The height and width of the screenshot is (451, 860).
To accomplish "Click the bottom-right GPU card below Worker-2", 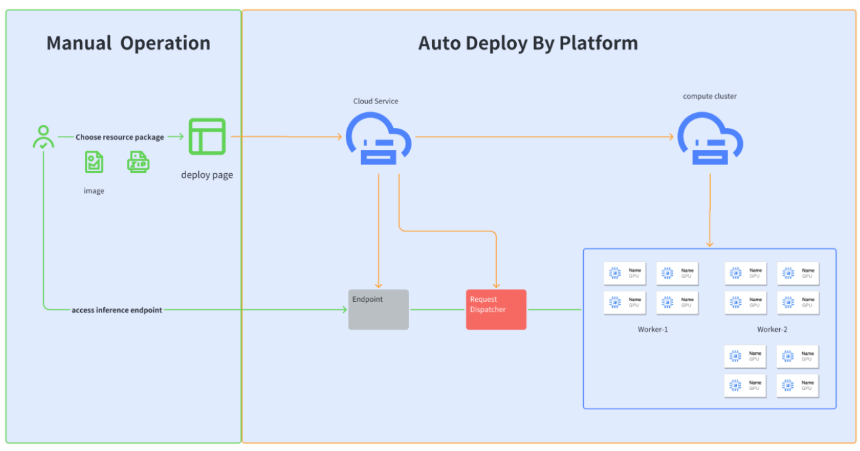I will pos(797,385).
